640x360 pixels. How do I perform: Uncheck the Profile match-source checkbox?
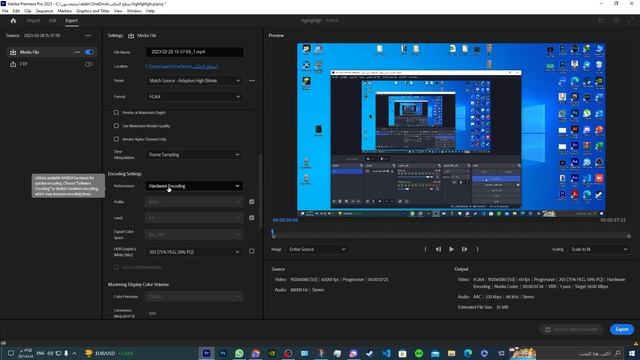point(251,202)
